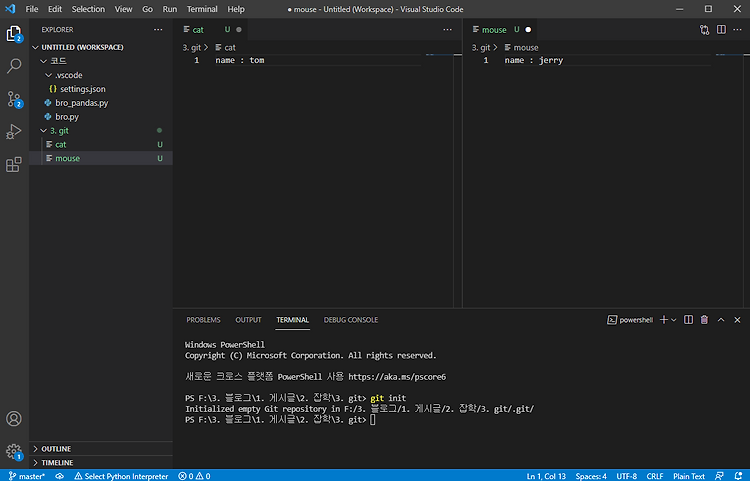Split the mouse editor to the right
Viewport: 750px width, 481px height.
point(721,30)
